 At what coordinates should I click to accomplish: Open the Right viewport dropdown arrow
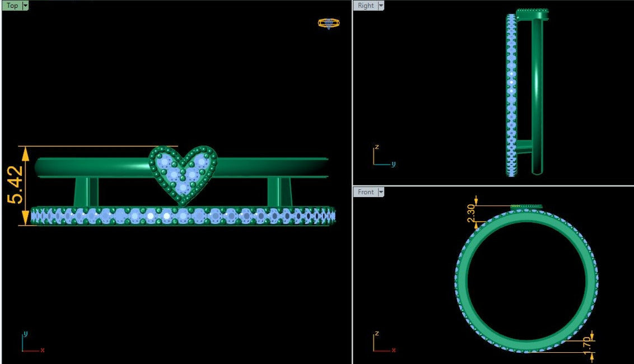[381, 6]
